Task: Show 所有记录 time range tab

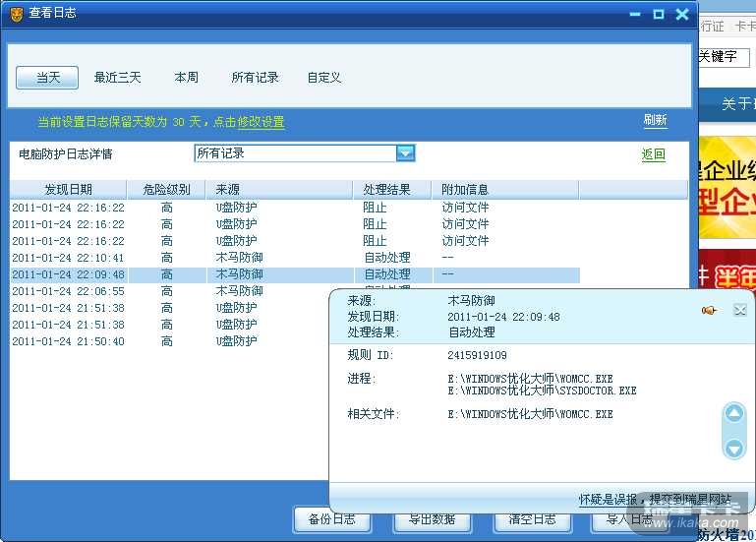Action: click(x=255, y=78)
